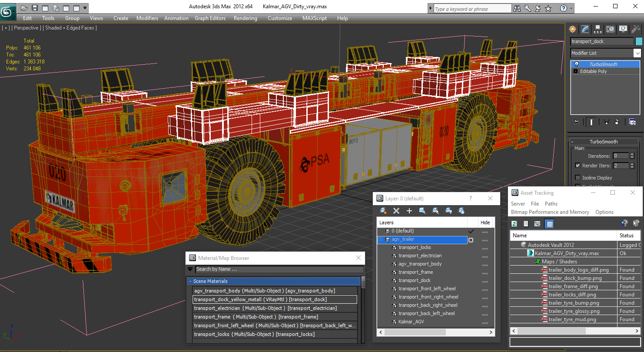Select transport_front_right_wheel in layer list
The width and height of the screenshot is (644, 352).
click(x=428, y=297)
